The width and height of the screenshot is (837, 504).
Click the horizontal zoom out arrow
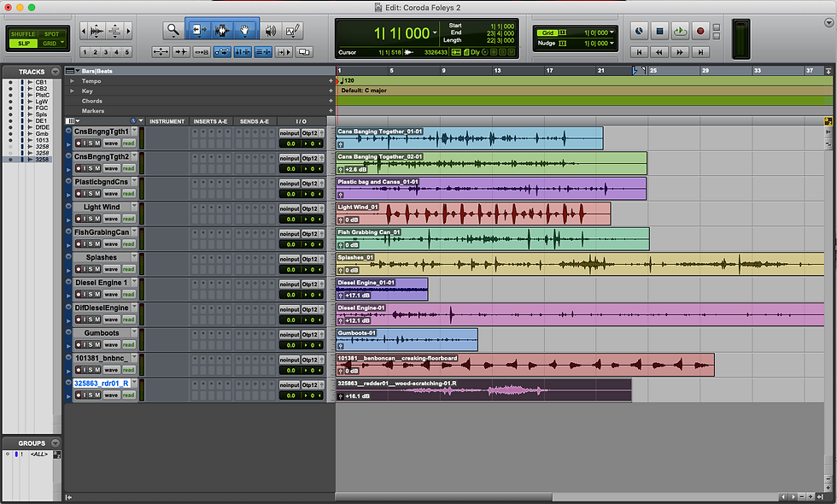tap(84, 31)
